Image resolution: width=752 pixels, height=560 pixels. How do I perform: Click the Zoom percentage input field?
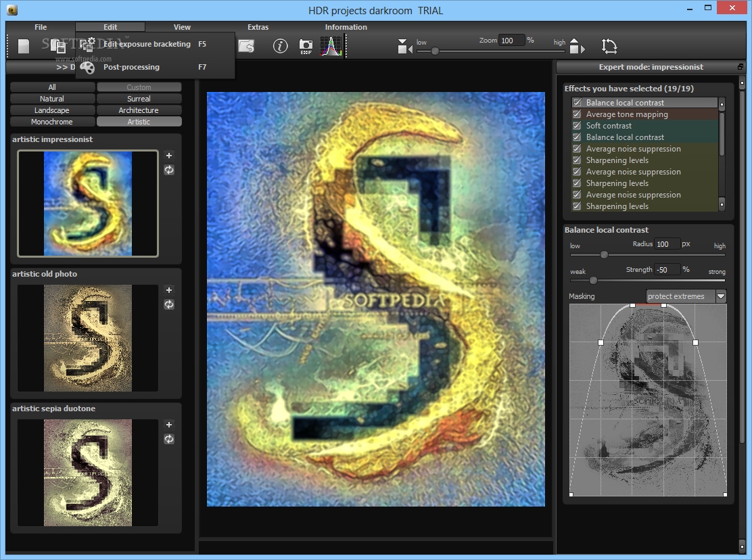click(x=512, y=41)
